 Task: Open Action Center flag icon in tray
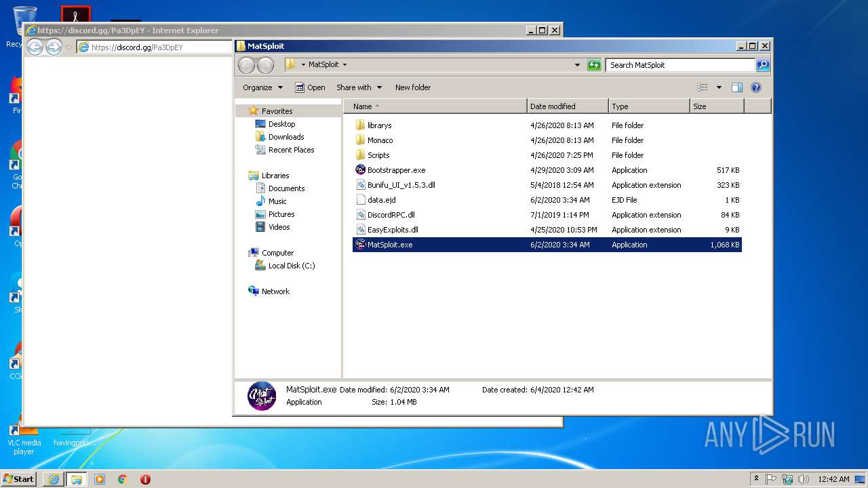(x=771, y=479)
